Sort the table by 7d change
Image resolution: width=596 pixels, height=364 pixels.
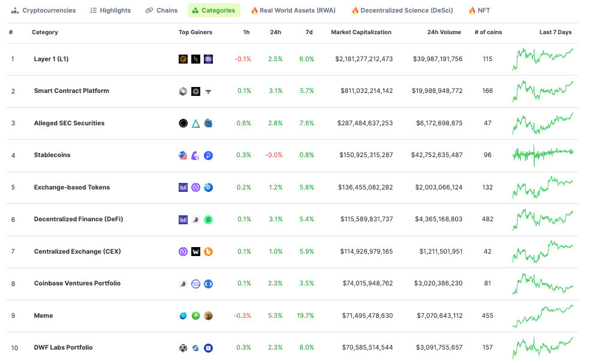coord(309,32)
